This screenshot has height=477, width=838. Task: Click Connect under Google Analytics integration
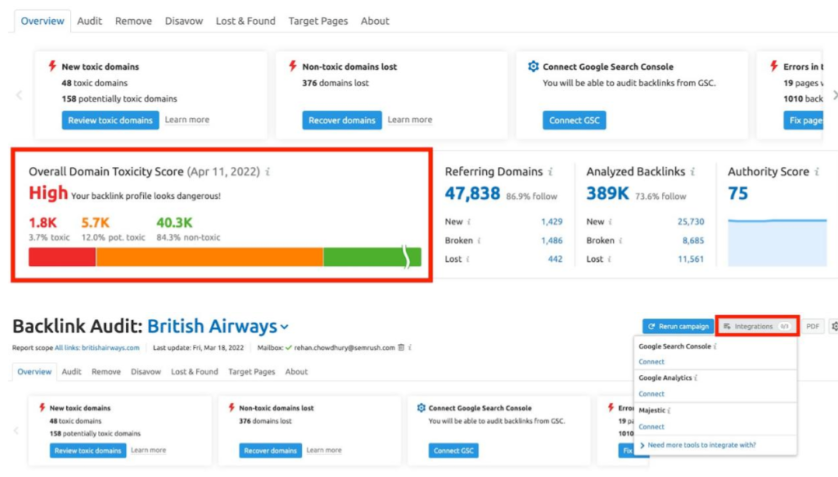[651, 394]
